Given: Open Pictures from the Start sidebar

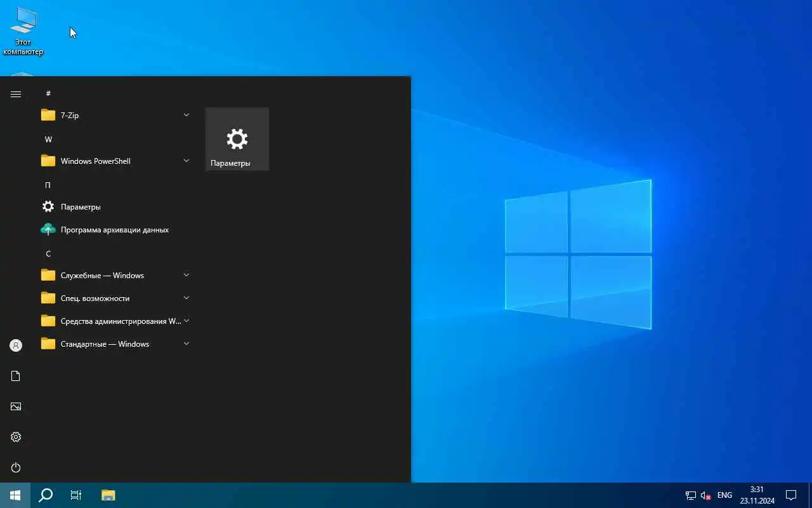Looking at the screenshot, I should (16, 406).
